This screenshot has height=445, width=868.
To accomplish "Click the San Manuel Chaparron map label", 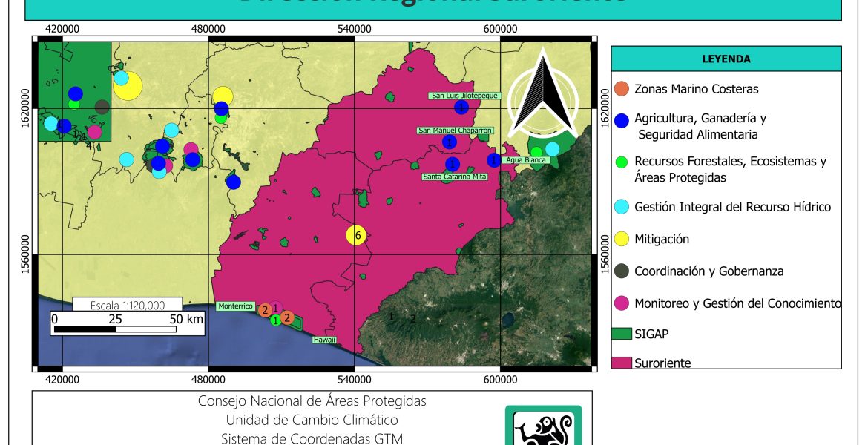I will 456,131.
